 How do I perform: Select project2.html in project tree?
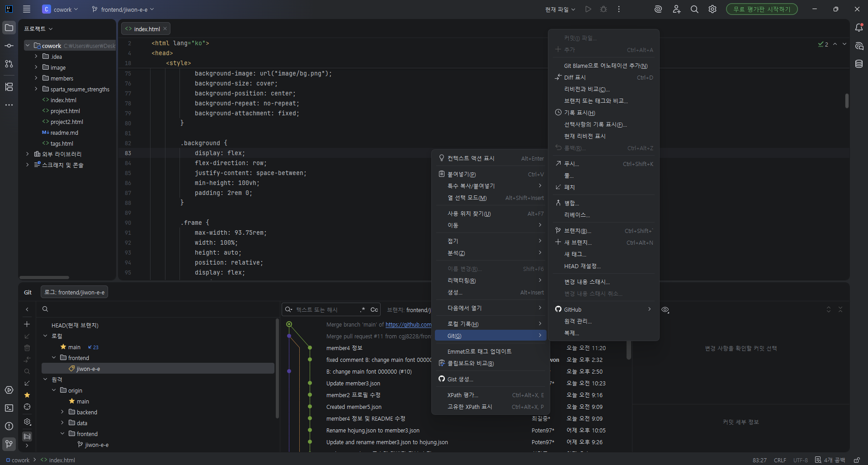coord(67,122)
